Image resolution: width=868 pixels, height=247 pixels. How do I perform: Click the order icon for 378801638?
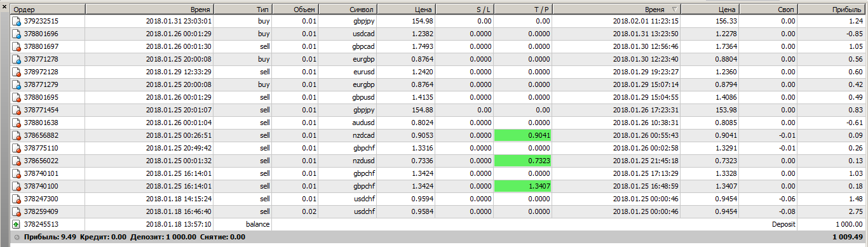[x=17, y=123]
